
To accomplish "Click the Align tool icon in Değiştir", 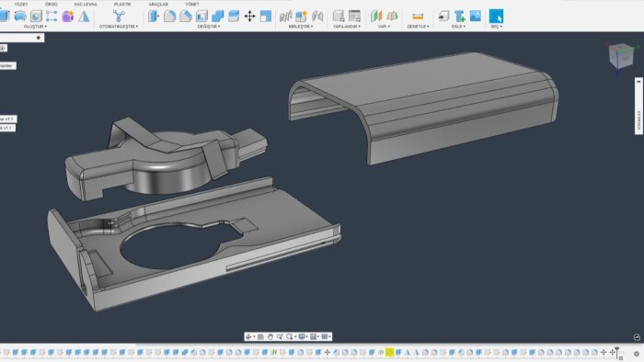I will (x=266, y=16).
